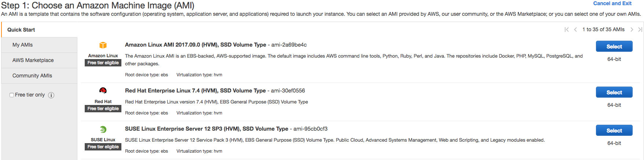The image size is (644, 160).
Task: Select SUSE Linux Enterprise Server 12 SP3
Action: [614, 131]
